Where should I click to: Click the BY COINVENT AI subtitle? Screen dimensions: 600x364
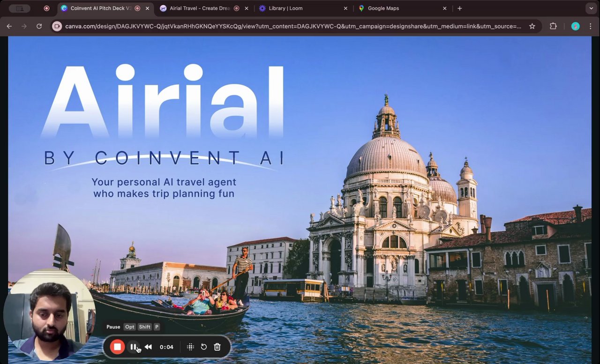164,158
